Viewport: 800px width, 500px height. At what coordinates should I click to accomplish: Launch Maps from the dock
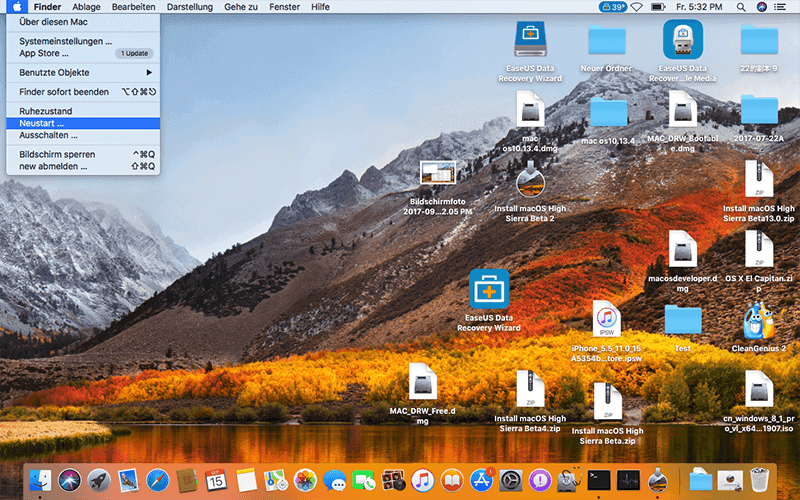tap(276, 480)
